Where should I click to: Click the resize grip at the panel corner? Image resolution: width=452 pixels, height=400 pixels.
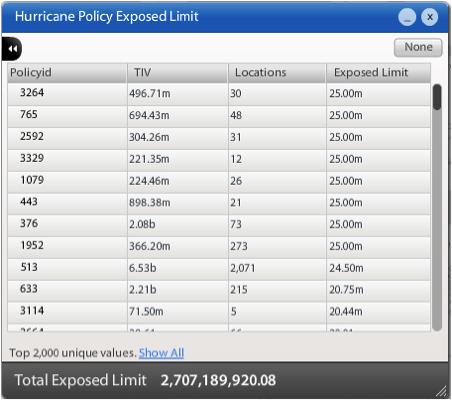coord(442,391)
